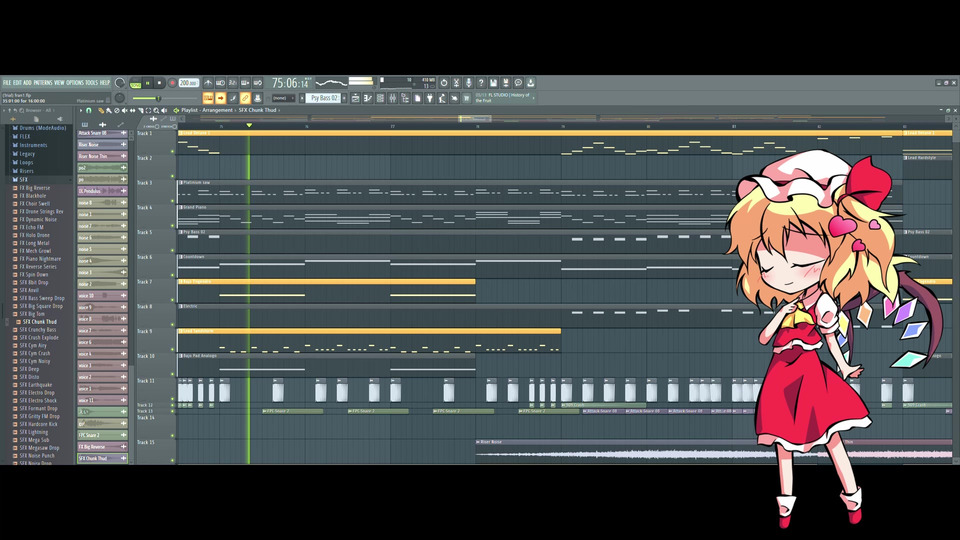Open the Psy Bass 02 pattern selector

tap(323, 98)
